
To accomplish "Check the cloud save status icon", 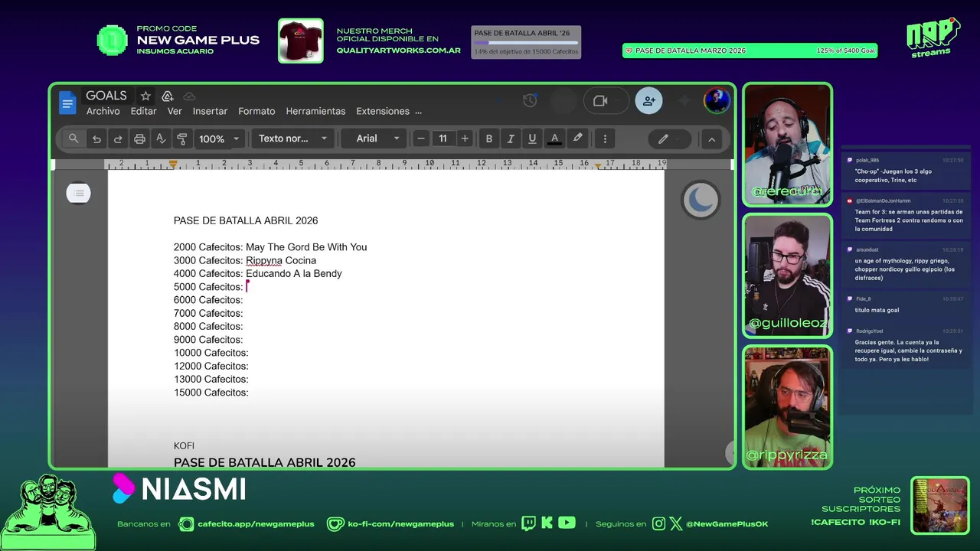I will [x=189, y=96].
